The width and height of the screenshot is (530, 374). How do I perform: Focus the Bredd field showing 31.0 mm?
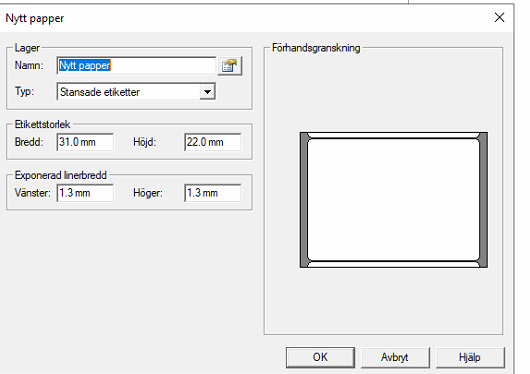click(x=85, y=142)
